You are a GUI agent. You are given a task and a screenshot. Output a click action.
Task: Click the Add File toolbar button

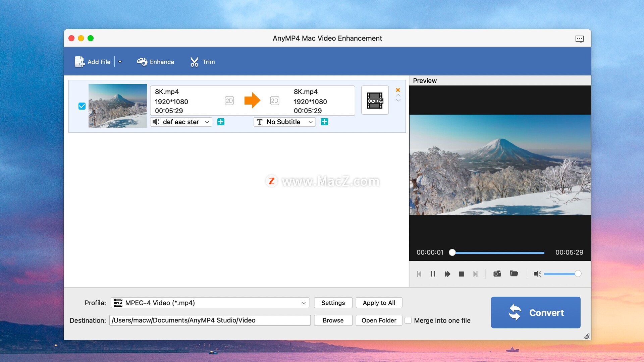(93, 62)
